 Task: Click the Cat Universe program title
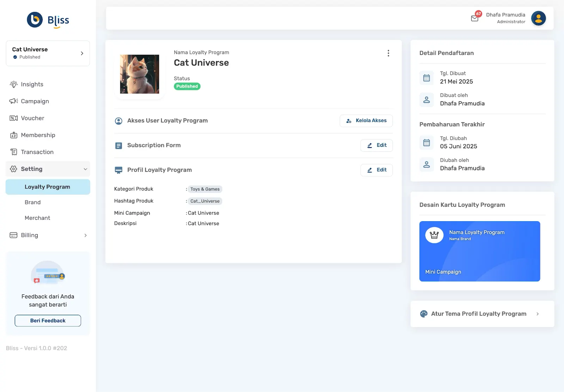[x=201, y=63]
